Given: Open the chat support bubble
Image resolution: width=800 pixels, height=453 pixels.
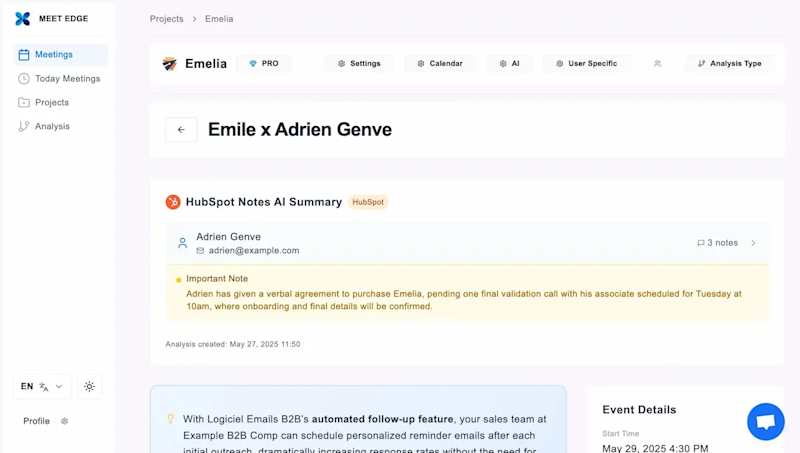Looking at the screenshot, I should 766,422.
